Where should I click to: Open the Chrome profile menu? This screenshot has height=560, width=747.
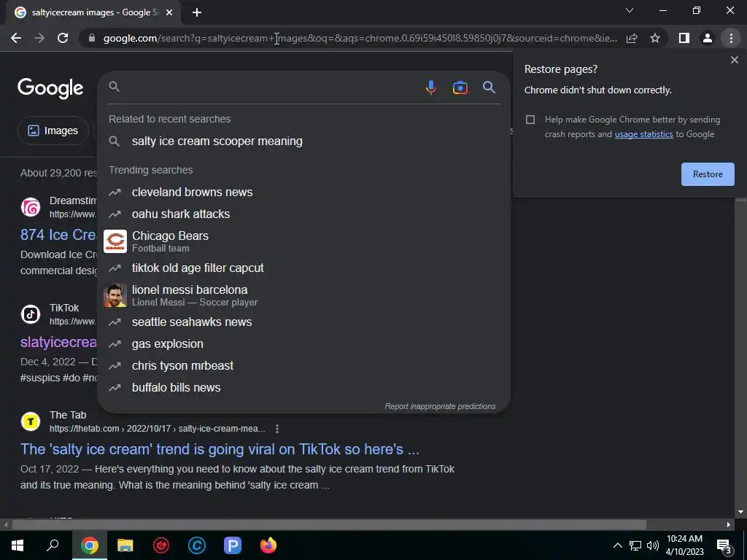pos(708,38)
